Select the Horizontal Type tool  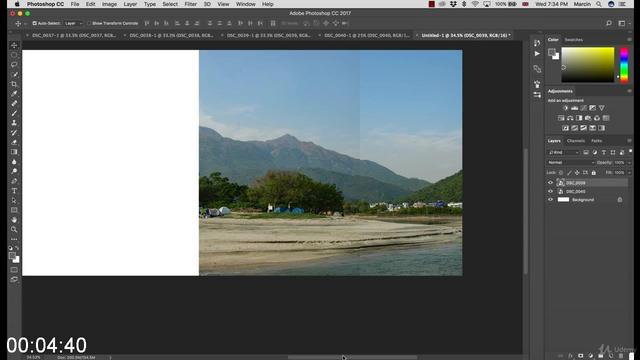pos(14,191)
